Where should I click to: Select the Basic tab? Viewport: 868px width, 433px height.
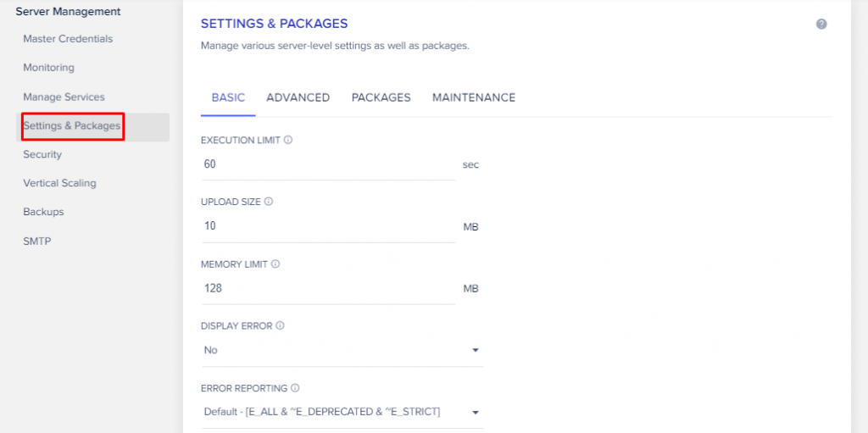[228, 97]
